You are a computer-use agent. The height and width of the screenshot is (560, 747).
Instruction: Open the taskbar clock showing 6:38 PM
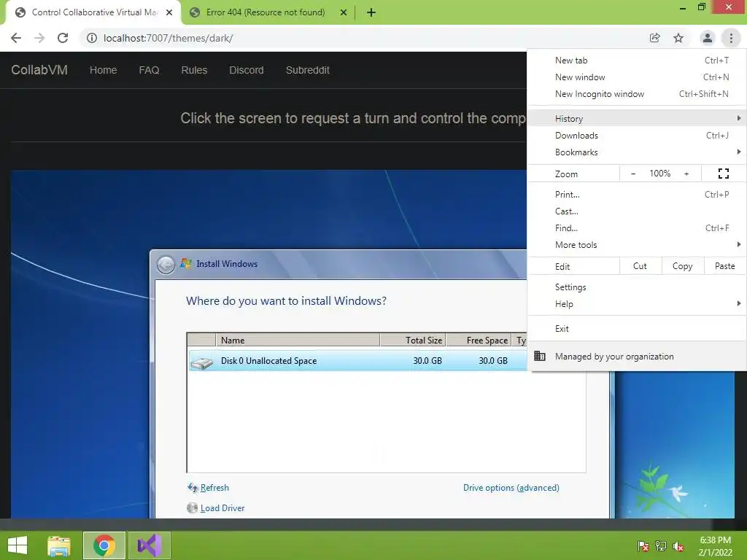click(715, 545)
